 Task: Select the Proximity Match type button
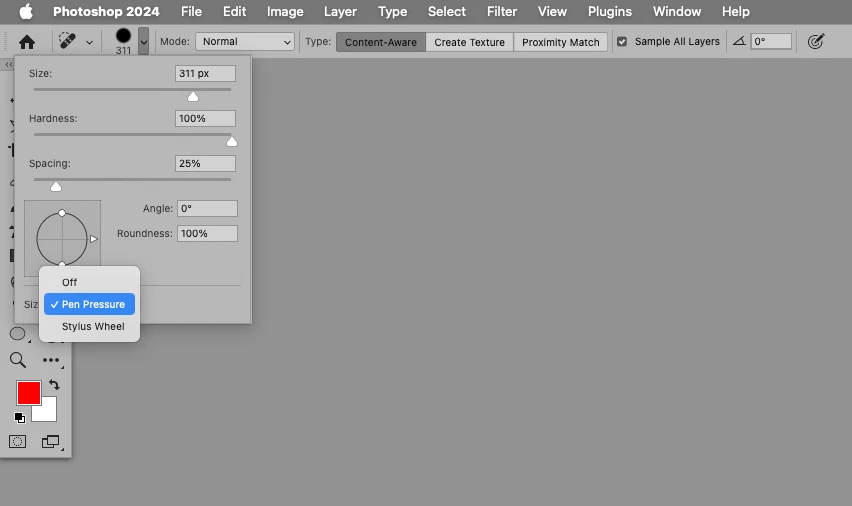pos(560,42)
